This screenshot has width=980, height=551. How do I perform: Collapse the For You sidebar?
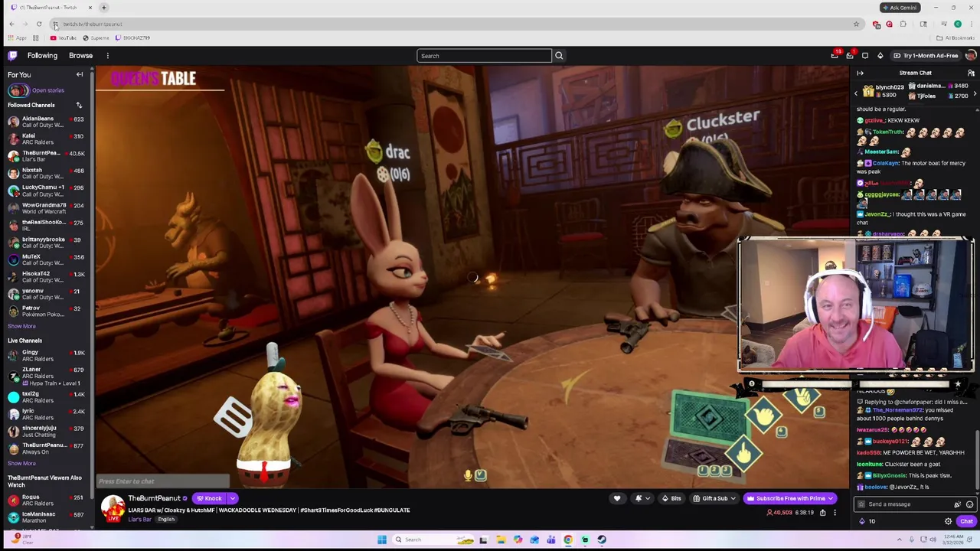click(80, 74)
